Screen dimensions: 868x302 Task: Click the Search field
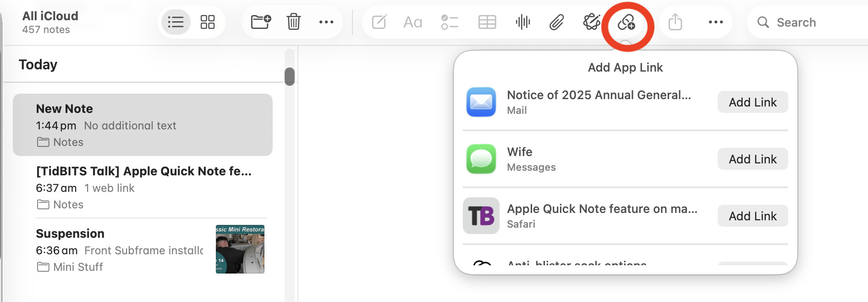807,22
